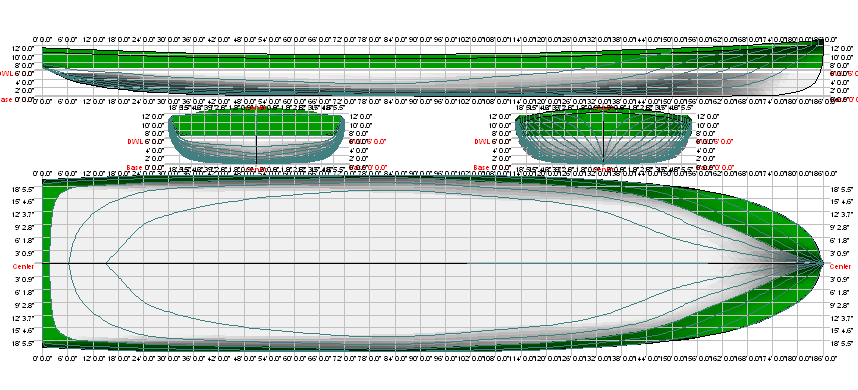
Task: Select the DWL label left of profile view
Action: pos(5,73)
